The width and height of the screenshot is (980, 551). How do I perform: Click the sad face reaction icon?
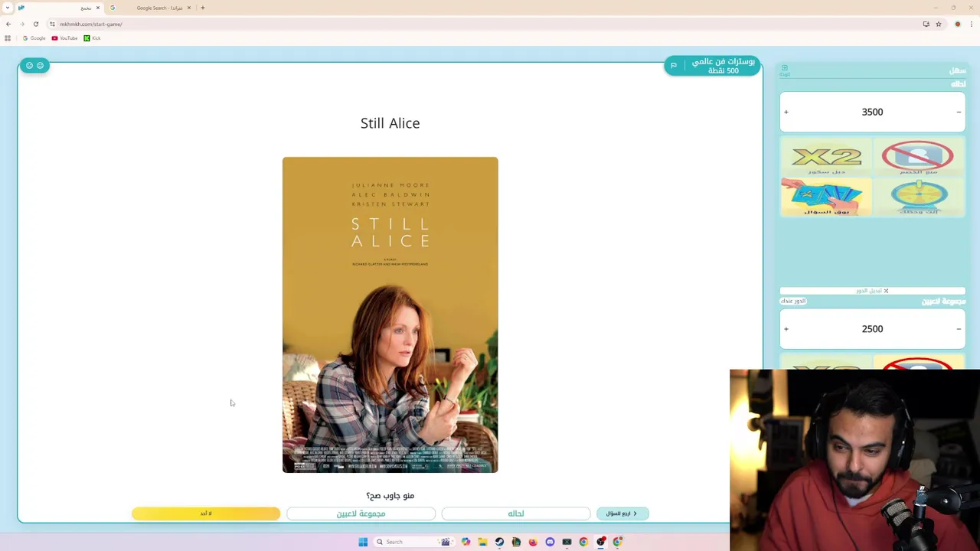(30, 65)
